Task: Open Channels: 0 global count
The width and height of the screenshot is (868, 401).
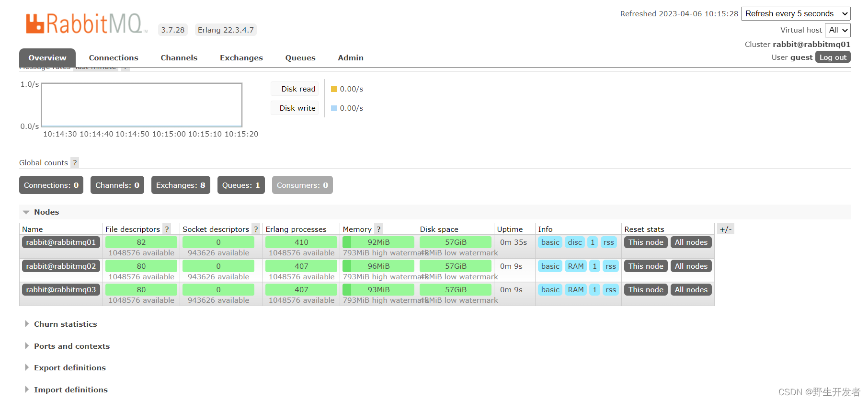Action: click(x=117, y=185)
